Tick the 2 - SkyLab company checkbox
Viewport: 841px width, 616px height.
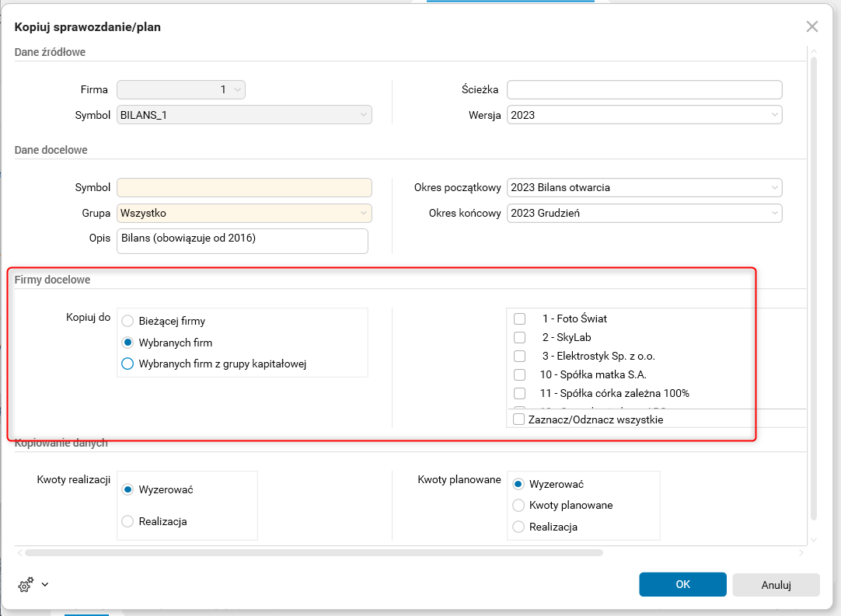[x=520, y=337]
